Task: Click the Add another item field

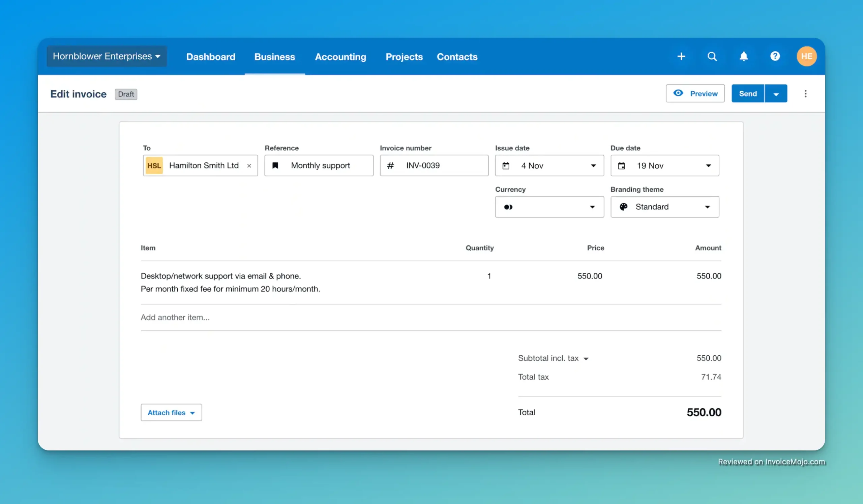Action: [175, 317]
